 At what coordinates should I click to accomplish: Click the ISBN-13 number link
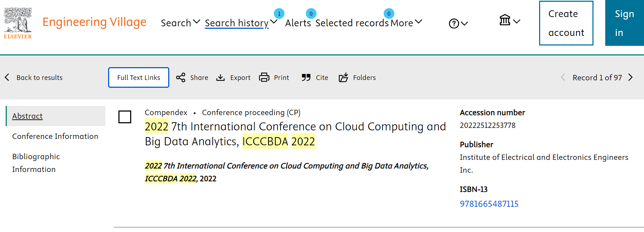coord(489,204)
